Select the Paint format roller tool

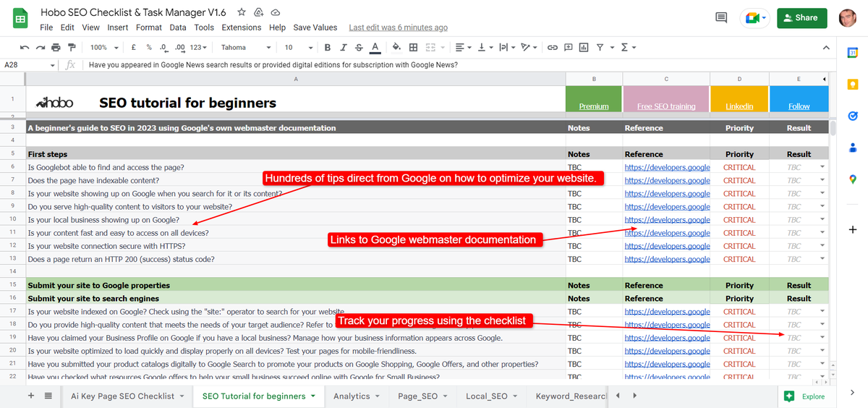tap(71, 48)
